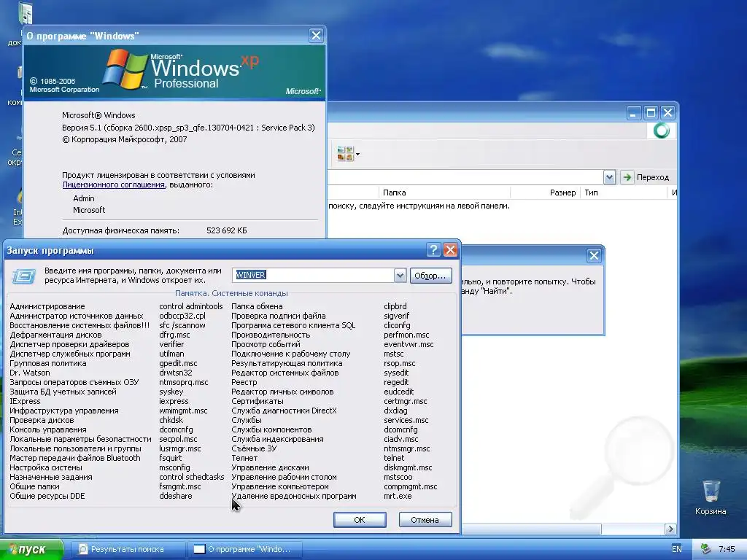
Task: Click the Пуск start button
Action: (31, 549)
